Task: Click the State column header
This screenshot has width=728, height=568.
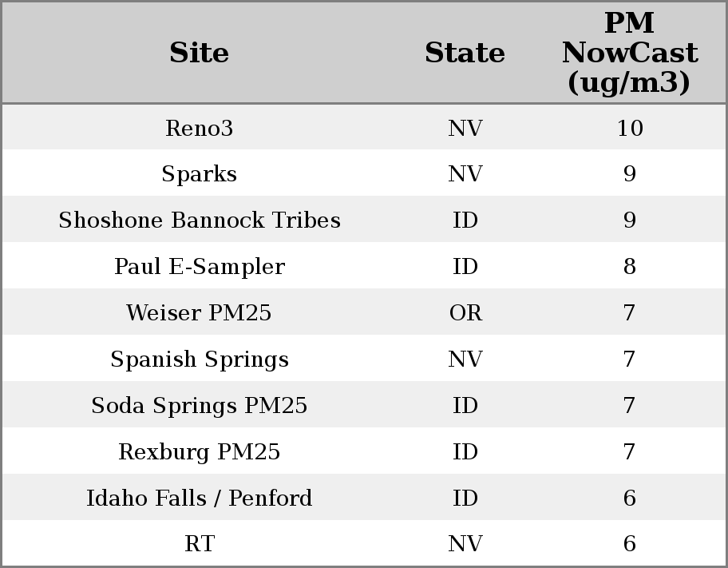Action: (465, 53)
